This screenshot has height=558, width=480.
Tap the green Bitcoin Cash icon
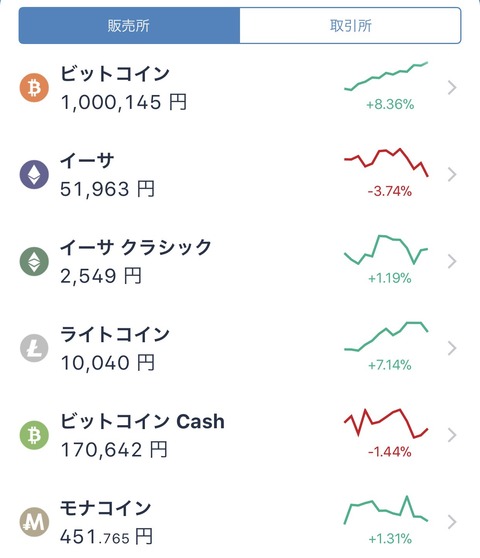click(x=34, y=435)
